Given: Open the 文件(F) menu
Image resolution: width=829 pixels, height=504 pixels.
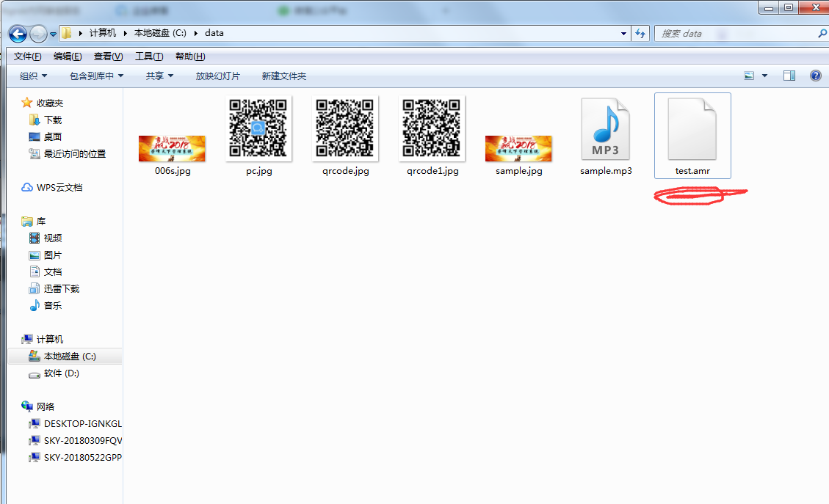Looking at the screenshot, I should (27, 56).
